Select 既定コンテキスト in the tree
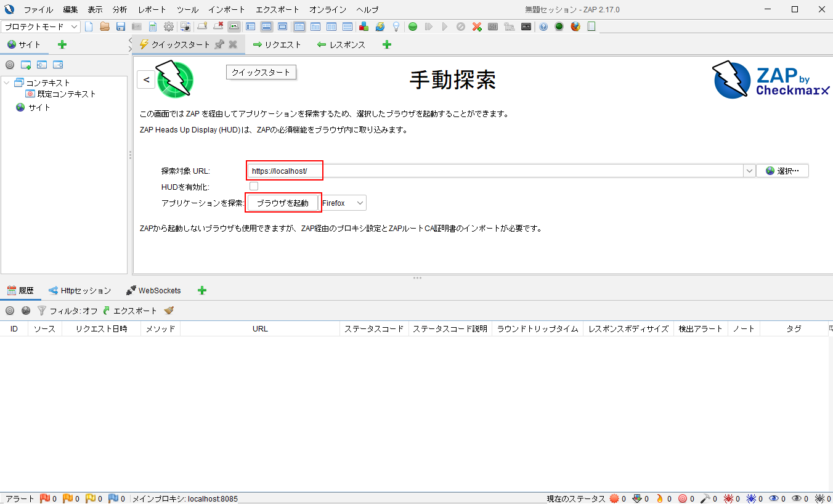Viewport: 833px width, 504px height. [61, 94]
